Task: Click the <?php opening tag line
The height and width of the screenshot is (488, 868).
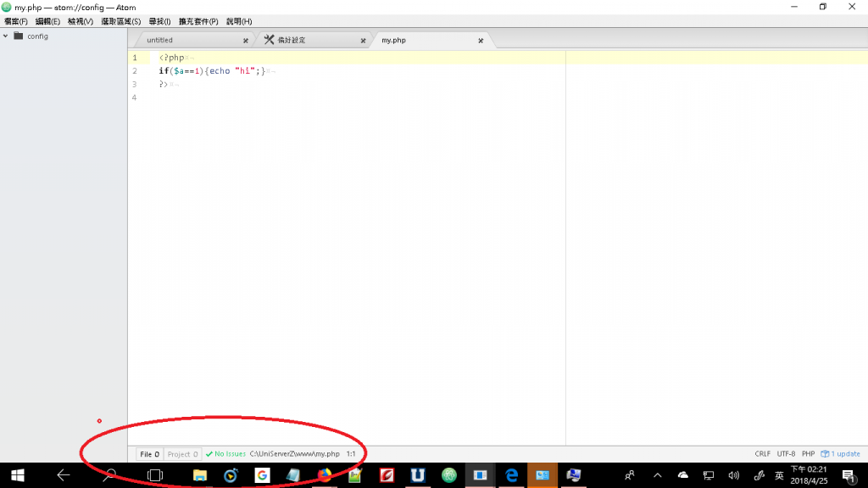Action: tap(171, 58)
